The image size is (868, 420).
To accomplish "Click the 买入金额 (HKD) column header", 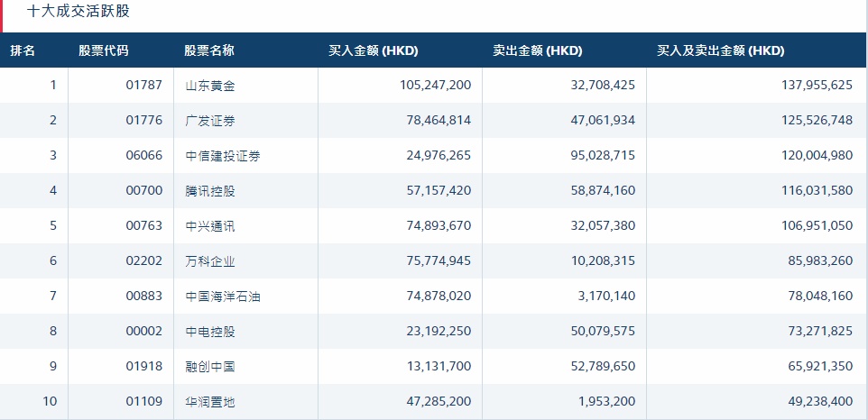I will click(x=374, y=50).
